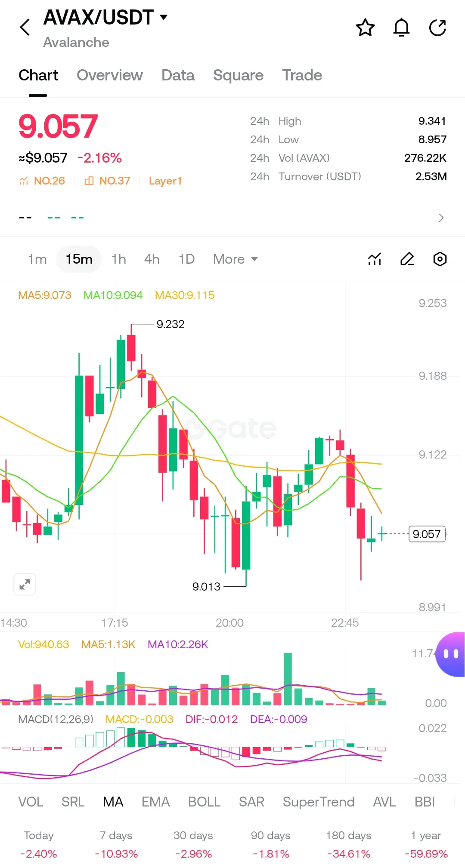The width and height of the screenshot is (465, 868).
Task: Tap the 90 days -1.81% performance
Action: 271,844
